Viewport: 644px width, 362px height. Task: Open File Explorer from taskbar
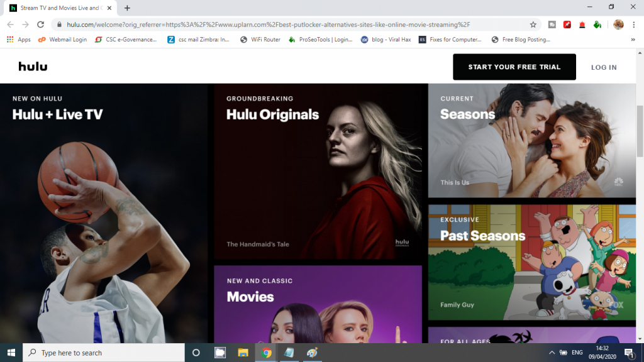tap(243, 353)
